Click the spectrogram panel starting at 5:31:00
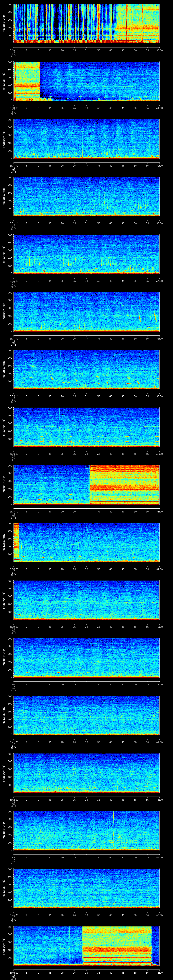Image resolution: width=173 pixels, height=980 pixels. tap(87, 139)
